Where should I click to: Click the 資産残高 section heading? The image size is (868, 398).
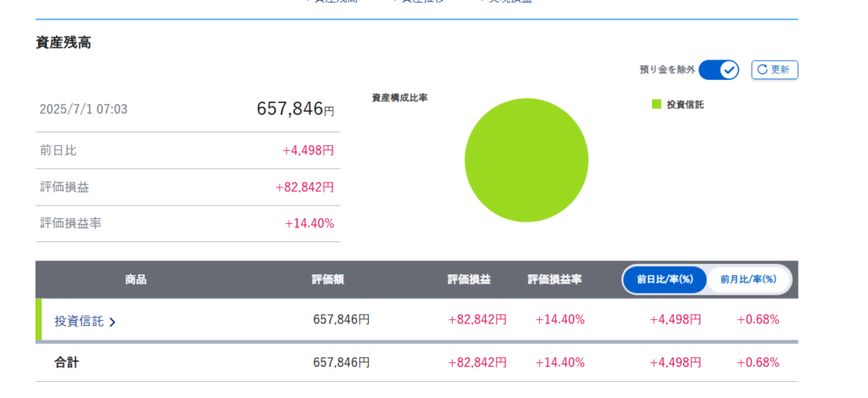63,42
